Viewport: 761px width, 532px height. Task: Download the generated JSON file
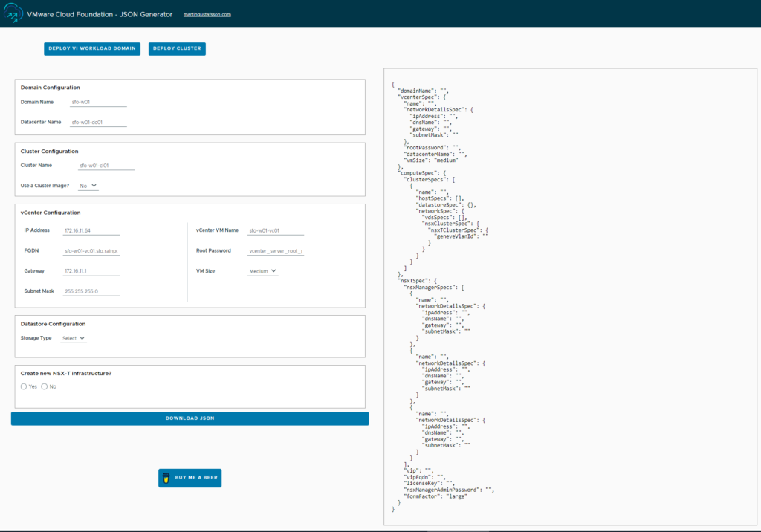pyautogui.click(x=190, y=418)
